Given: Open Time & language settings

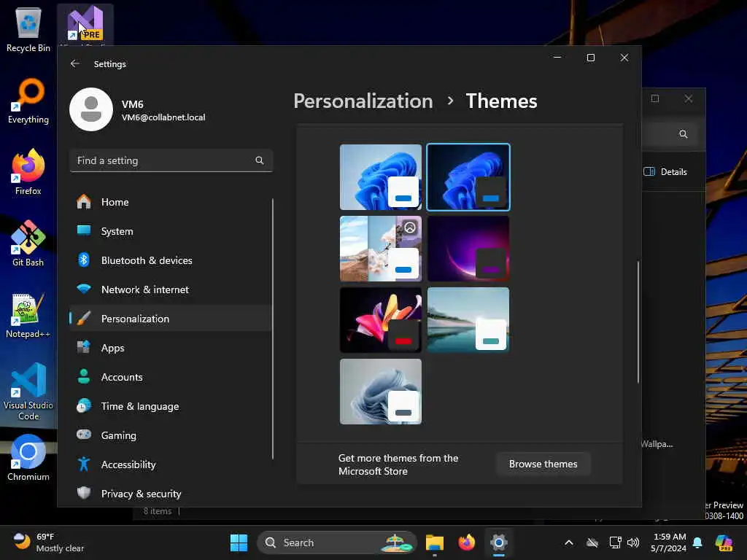Looking at the screenshot, I should [x=171, y=406].
